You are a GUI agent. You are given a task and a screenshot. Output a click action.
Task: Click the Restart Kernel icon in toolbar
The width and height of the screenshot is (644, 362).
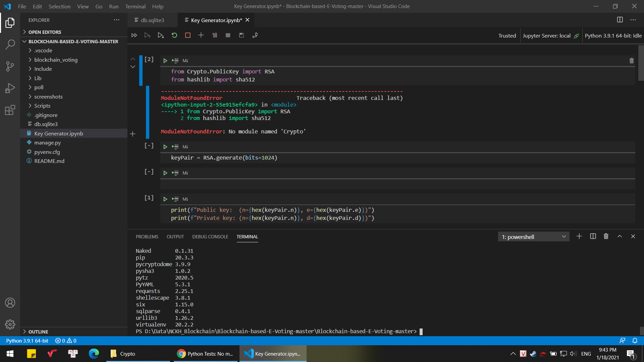174,35
